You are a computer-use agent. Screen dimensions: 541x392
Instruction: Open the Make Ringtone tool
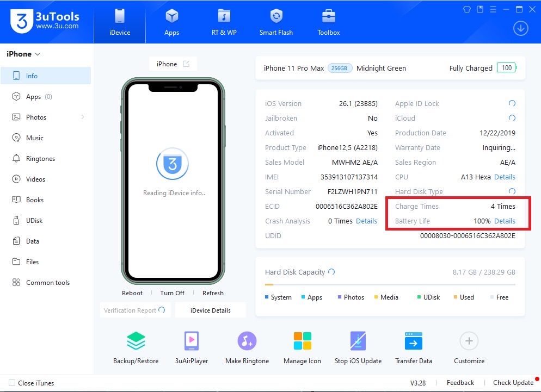247,341
